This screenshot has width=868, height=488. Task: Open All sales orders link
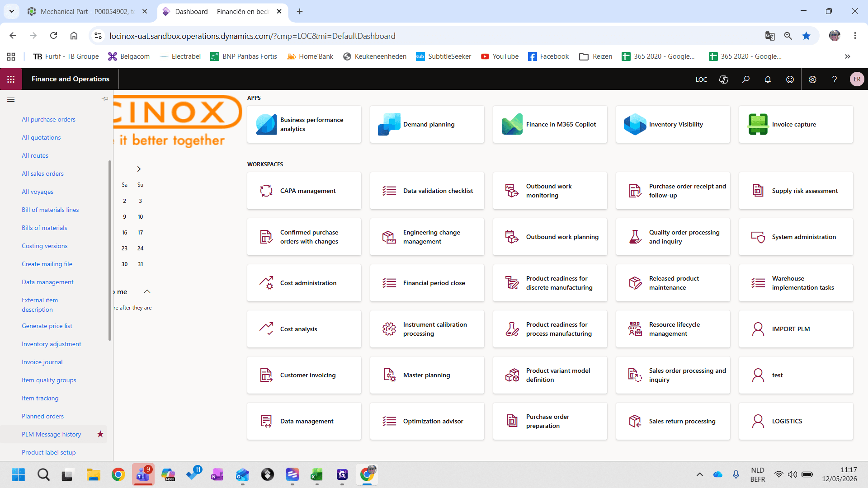pos(42,174)
